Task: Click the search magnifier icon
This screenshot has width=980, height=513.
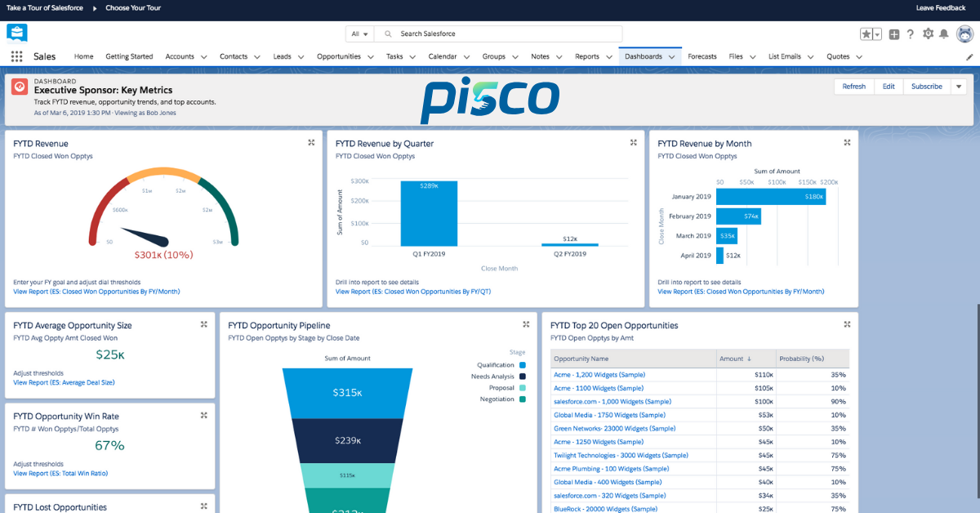Action: (x=387, y=34)
